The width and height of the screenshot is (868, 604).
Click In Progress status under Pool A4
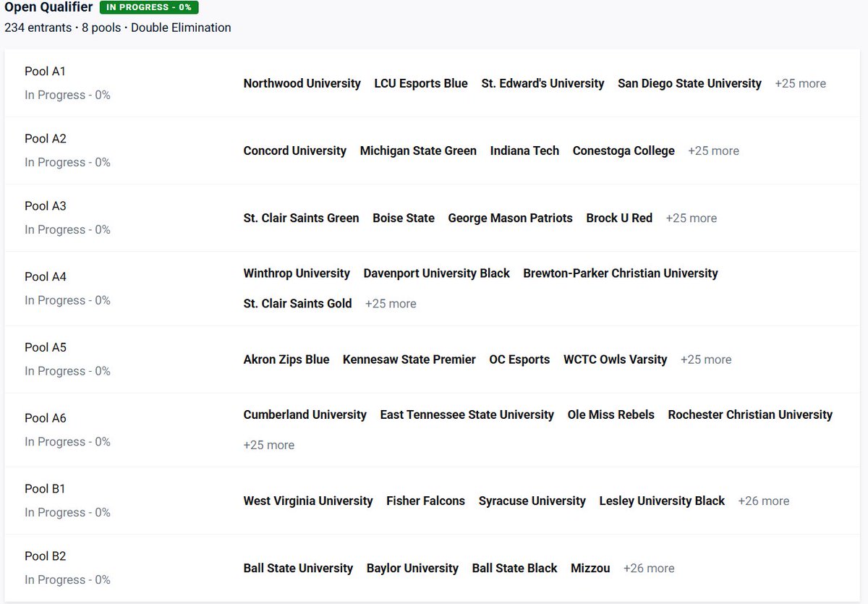click(x=67, y=300)
